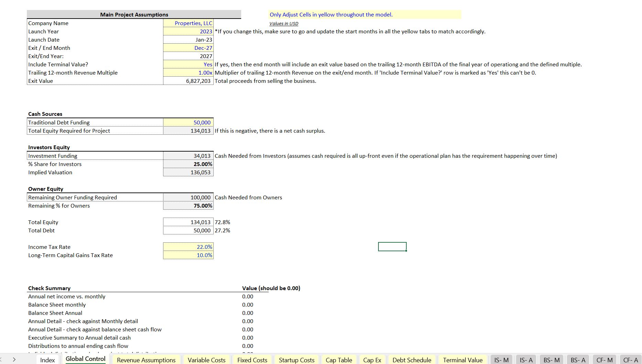Open the Terminal Value sheet

click(x=462, y=360)
